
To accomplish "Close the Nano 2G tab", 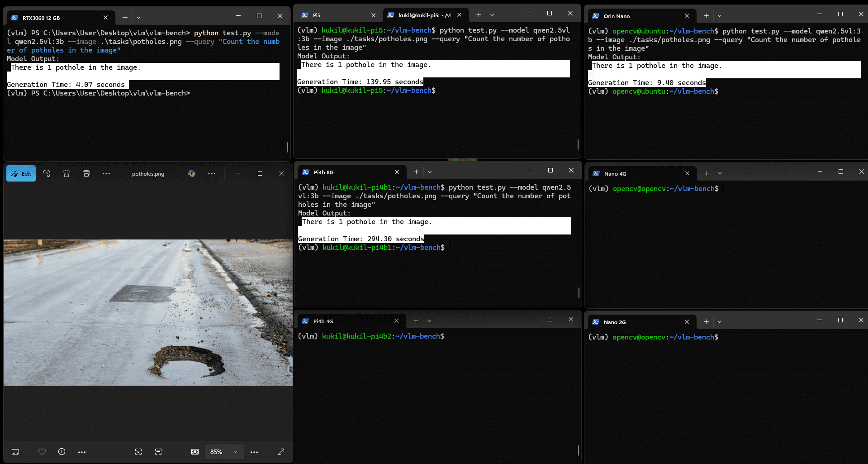I will point(687,321).
